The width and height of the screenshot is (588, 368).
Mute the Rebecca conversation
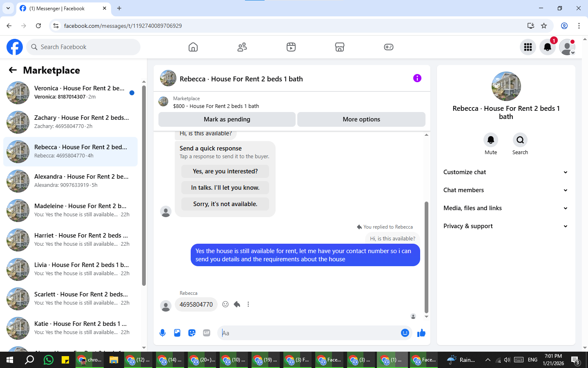pyautogui.click(x=491, y=140)
